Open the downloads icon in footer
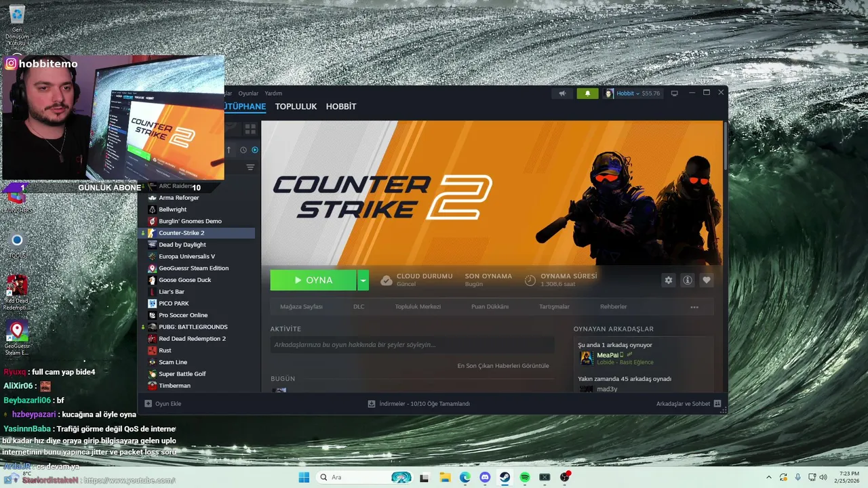This screenshot has width=868, height=488. [372, 403]
